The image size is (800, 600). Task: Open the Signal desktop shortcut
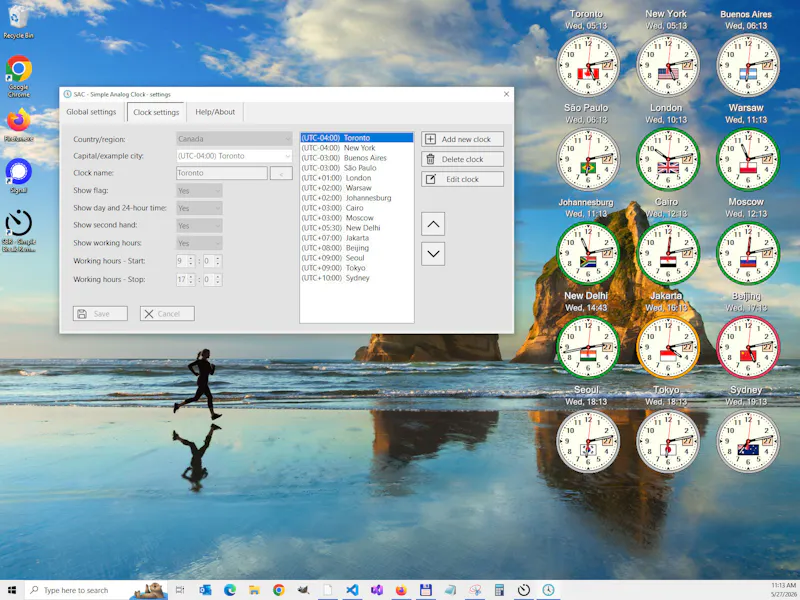pyautogui.click(x=18, y=176)
